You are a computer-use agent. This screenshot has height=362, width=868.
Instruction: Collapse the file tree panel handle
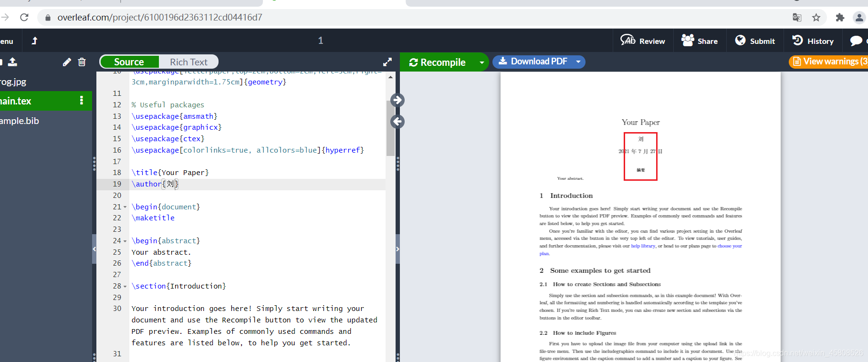point(94,249)
